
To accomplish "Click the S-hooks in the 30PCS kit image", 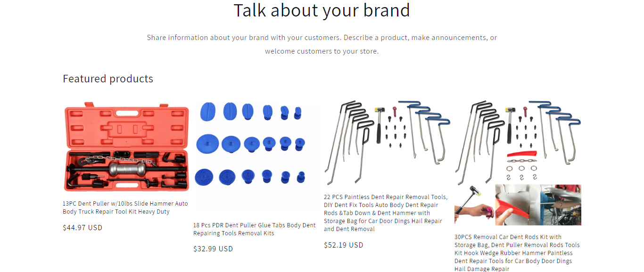I will [x=521, y=177].
